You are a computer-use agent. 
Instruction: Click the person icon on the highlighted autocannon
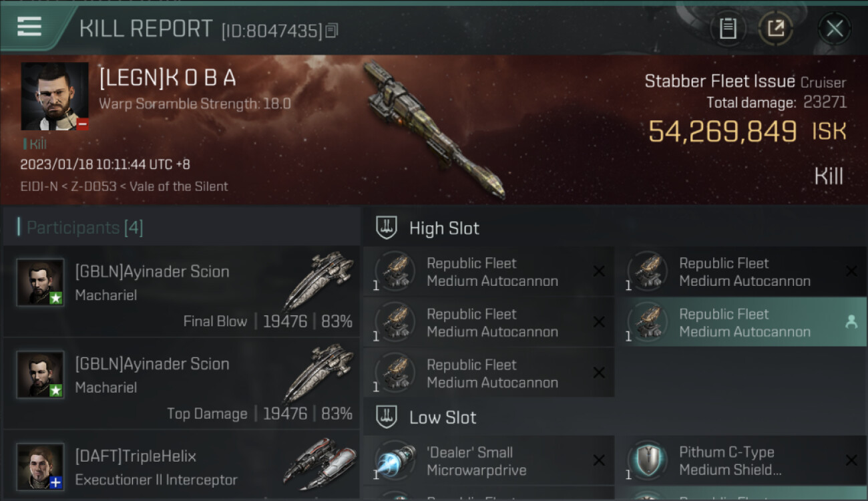point(851,322)
